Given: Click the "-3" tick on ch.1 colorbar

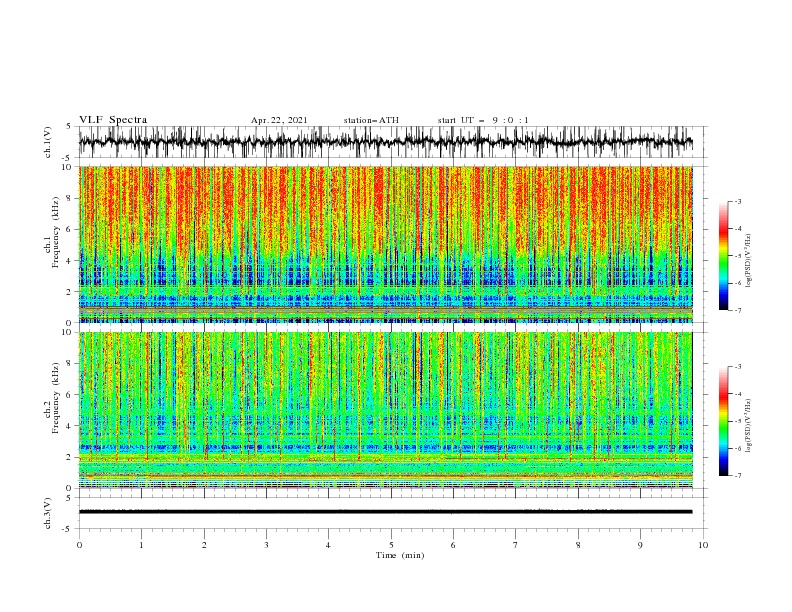Looking at the screenshot, I should point(737,201).
